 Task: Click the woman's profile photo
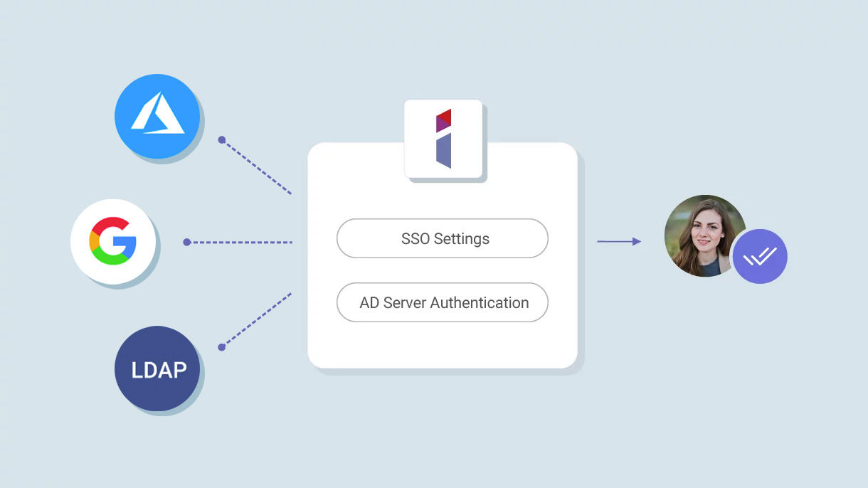tap(705, 235)
